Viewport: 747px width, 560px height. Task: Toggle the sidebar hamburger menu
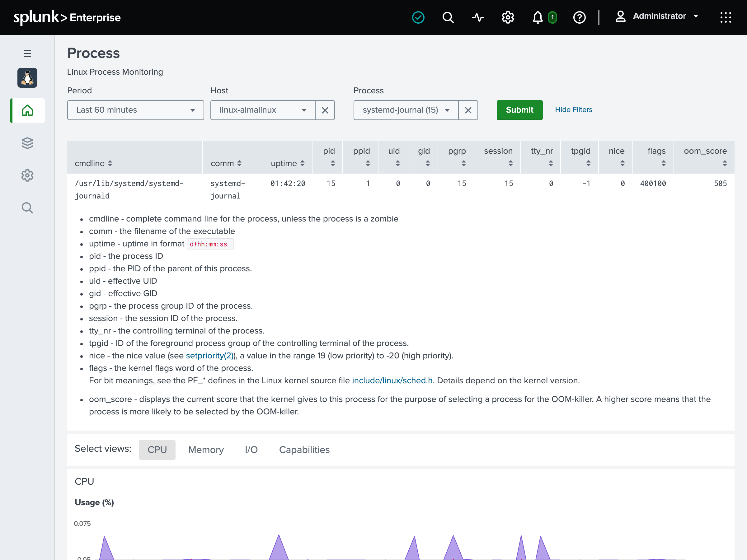27,53
